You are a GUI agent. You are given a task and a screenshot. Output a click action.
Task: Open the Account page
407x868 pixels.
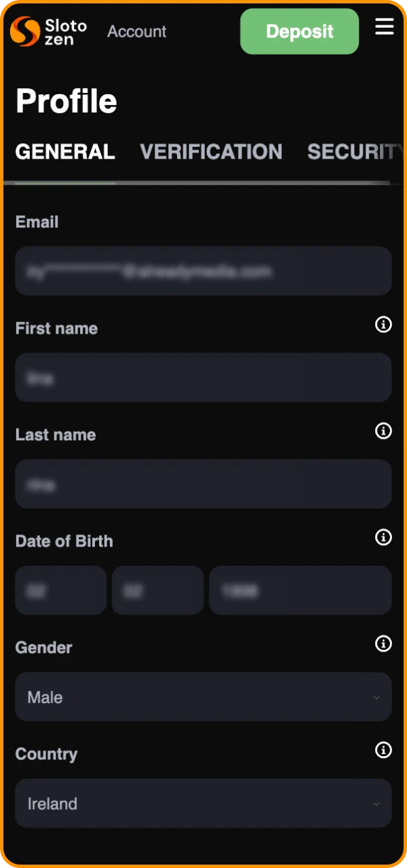136,31
